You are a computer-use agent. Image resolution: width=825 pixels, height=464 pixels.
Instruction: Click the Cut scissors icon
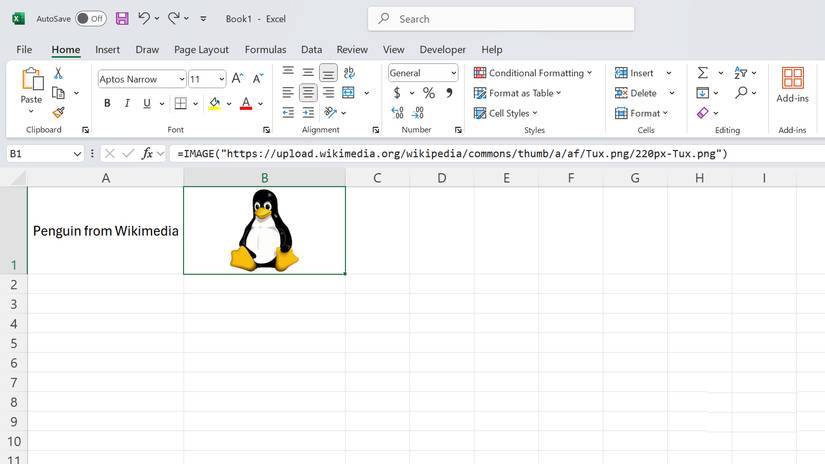click(x=58, y=73)
